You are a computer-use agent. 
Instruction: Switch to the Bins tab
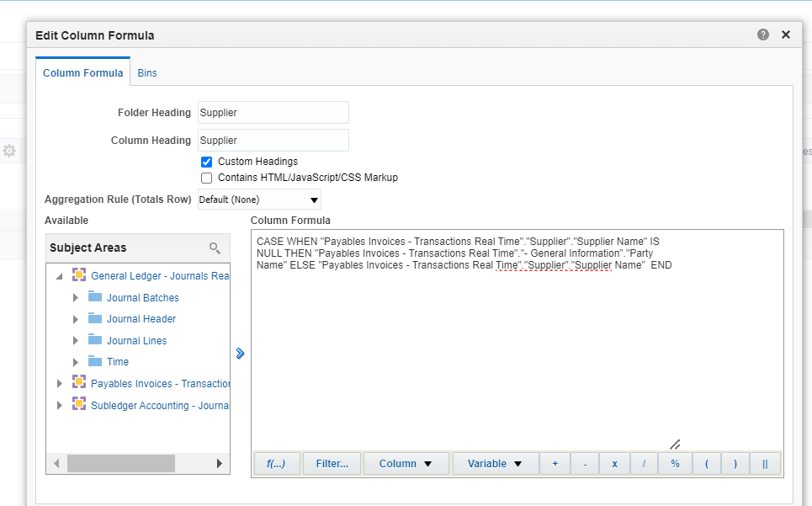point(147,73)
